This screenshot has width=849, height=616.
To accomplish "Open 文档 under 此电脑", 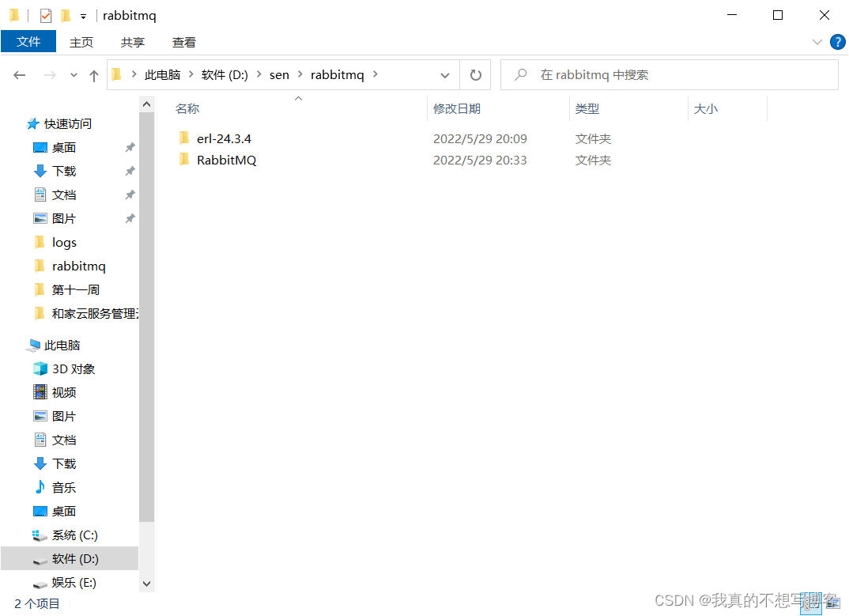I will click(64, 440).
